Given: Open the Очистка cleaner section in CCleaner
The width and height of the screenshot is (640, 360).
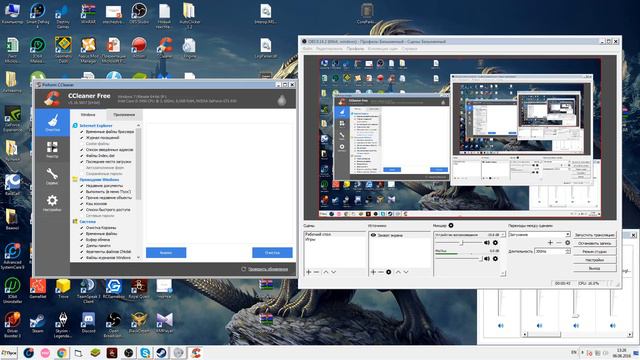Looking at the screenshot, I should pyautogui.click(x=52, y=123).
